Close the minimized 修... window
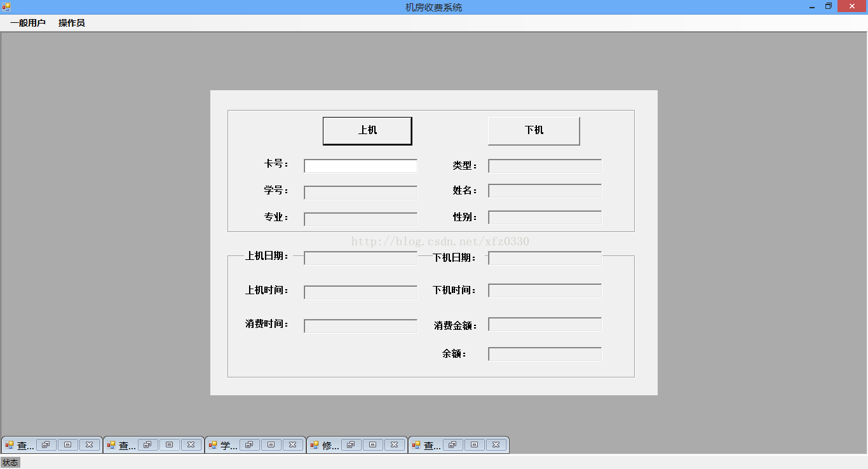868x469 pixels. click(x=394, y=445)
